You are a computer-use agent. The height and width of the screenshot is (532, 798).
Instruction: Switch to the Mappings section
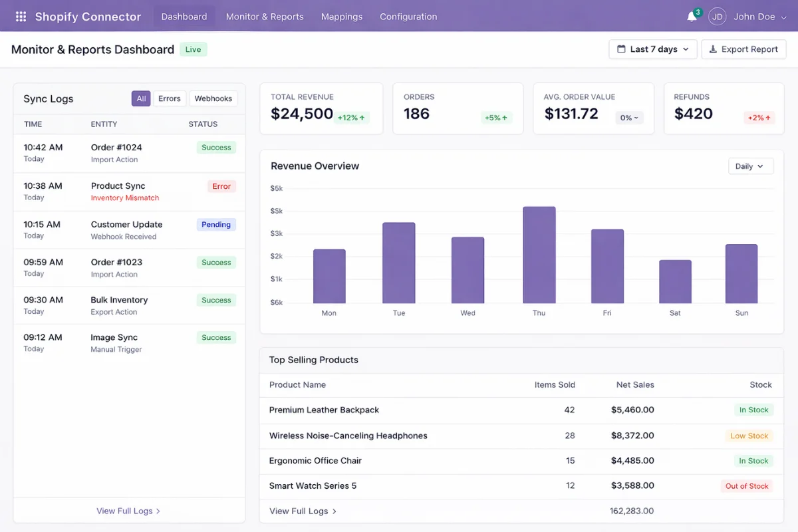[341, 16]
